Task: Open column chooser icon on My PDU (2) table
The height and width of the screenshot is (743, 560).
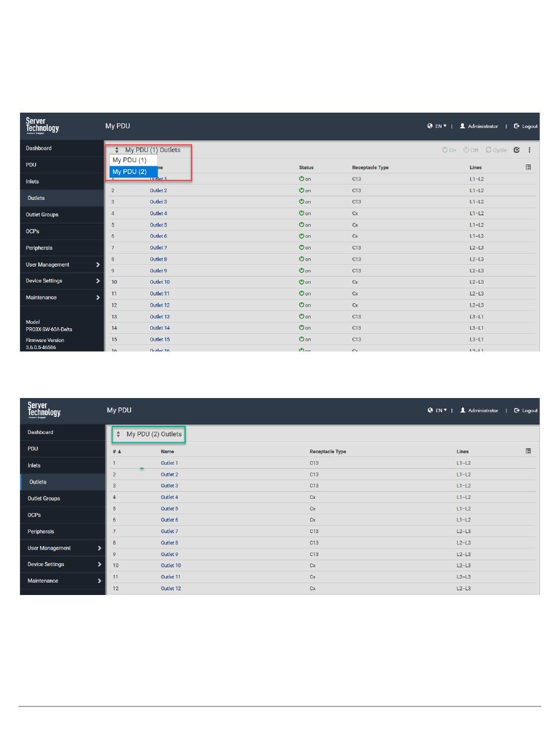Action: (x=528, y=451)
